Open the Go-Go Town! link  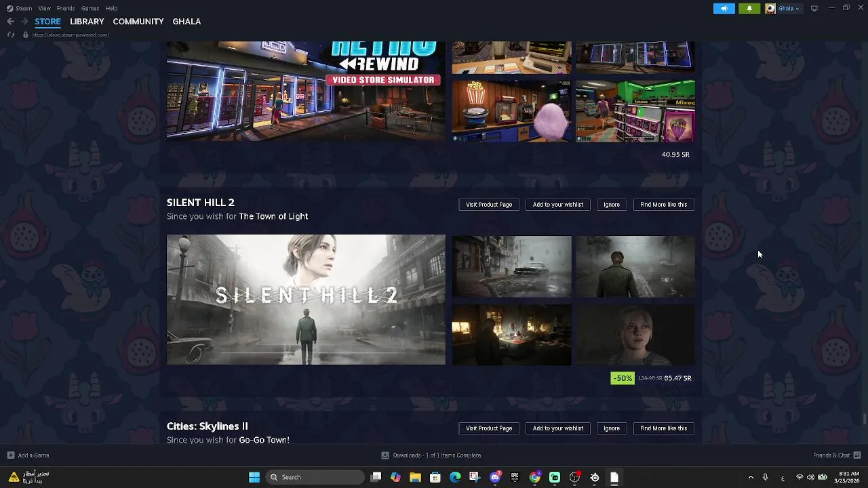point(264,440)
